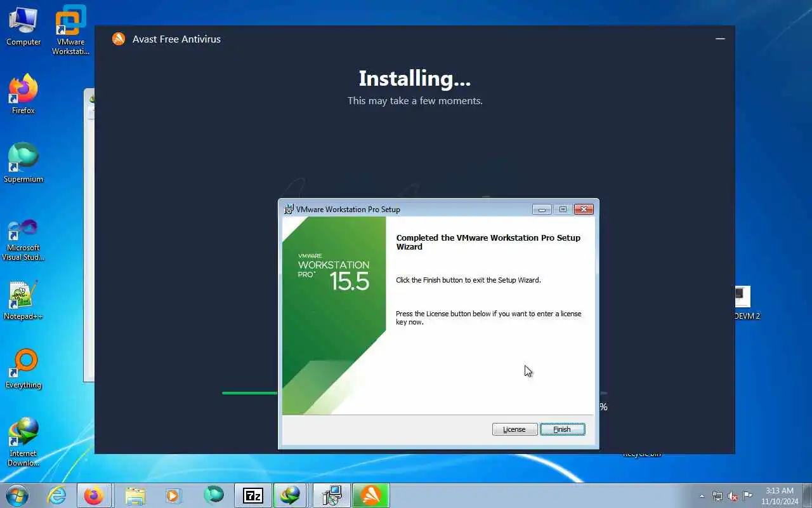812x508 pixels.
Task: Click Finish in VMware Workstation Pro Setup
Action: (x=562, y=429)
